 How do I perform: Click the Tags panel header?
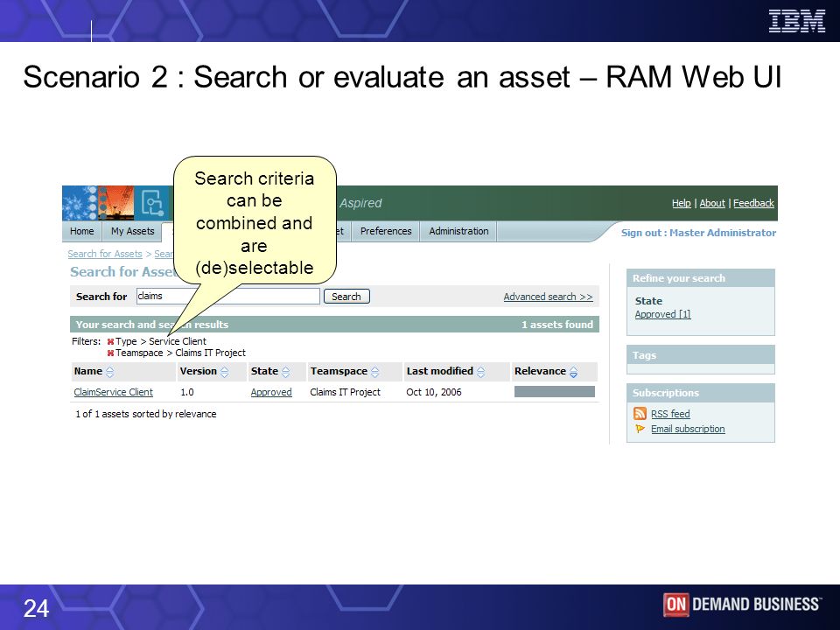(701, 355)
